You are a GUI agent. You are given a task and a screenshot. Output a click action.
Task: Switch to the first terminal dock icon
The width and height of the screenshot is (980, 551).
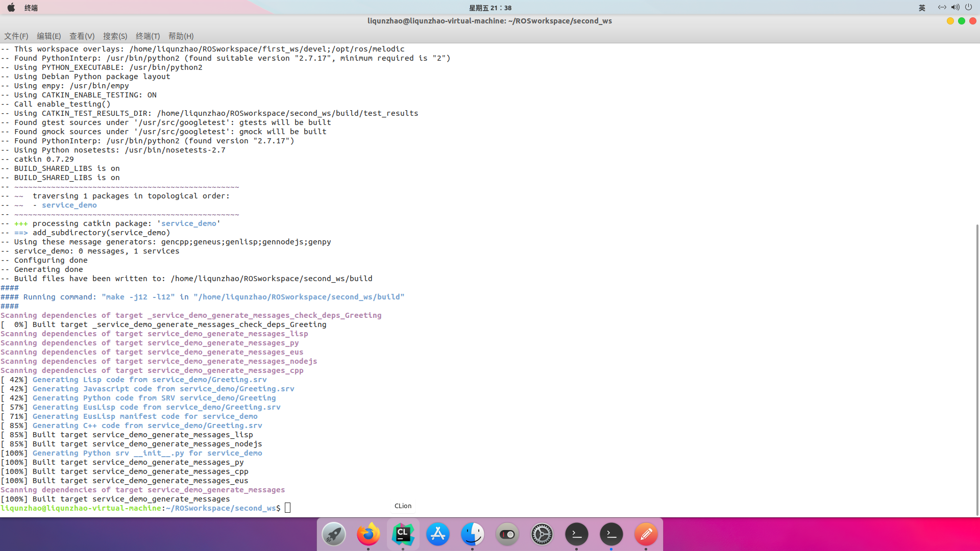(577, 534)
